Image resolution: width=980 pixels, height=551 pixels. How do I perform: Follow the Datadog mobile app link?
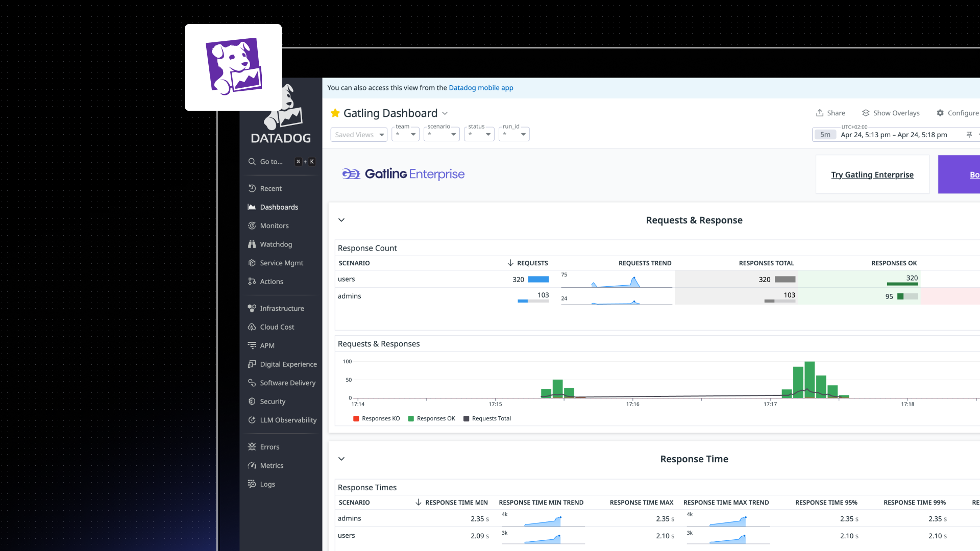point(481,88)
